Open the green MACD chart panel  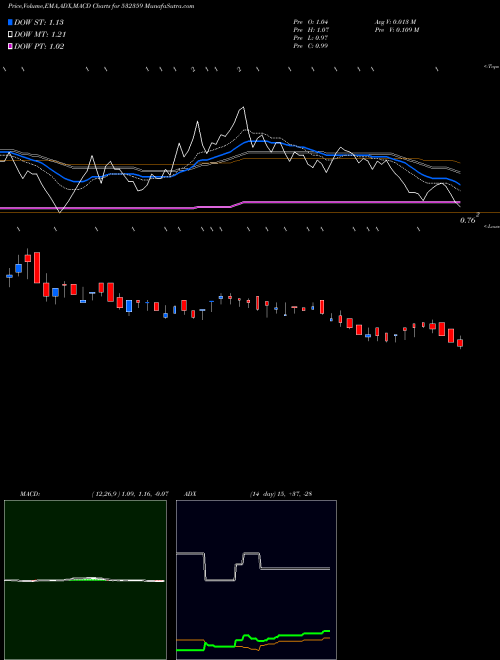click(85, 580)
